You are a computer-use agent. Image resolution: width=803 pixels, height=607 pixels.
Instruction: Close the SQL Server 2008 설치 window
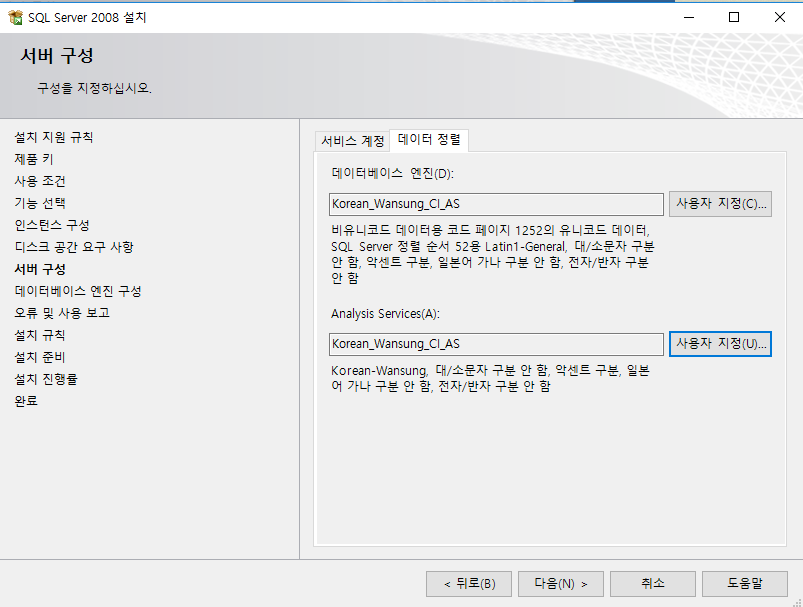[x=779, y=17]
